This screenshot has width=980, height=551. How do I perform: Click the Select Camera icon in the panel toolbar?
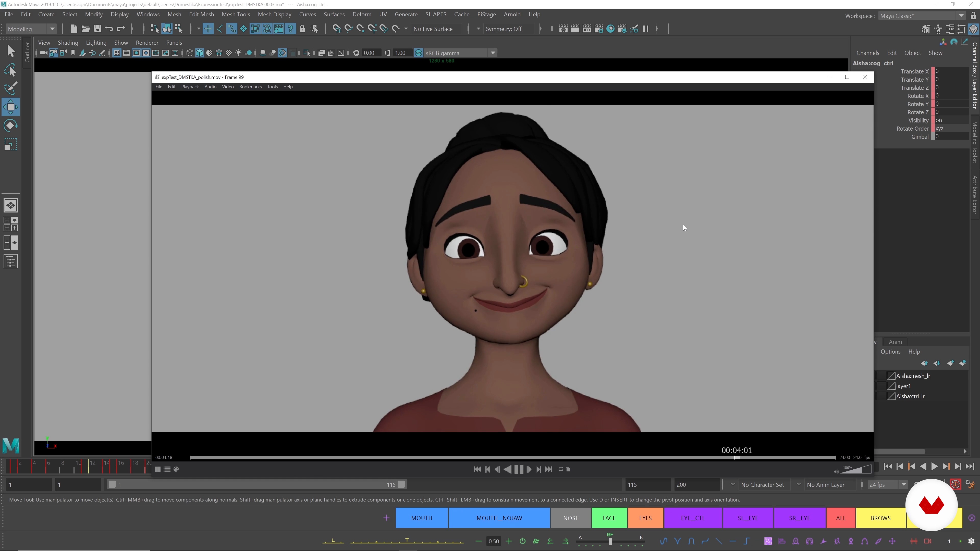44,53
